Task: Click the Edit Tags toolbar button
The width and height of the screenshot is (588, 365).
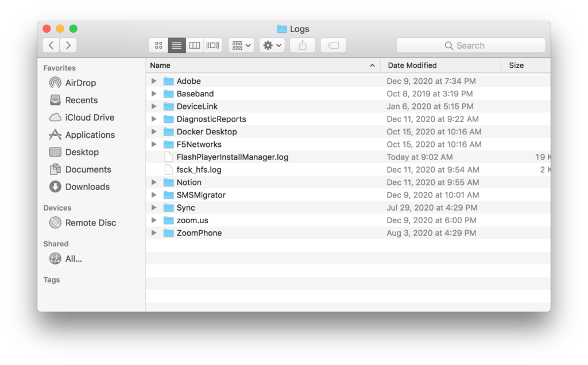Action: click(333, 45)
